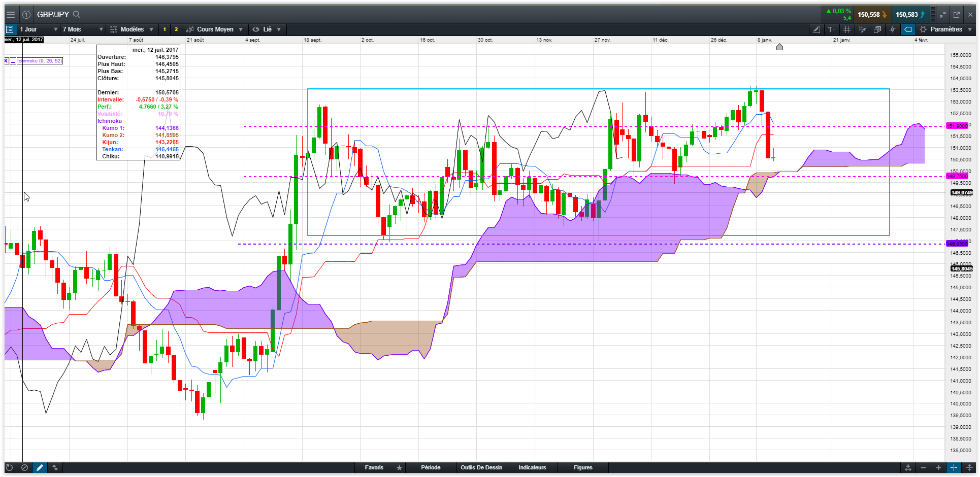Click the stacked windows icon

pos(877,29)
